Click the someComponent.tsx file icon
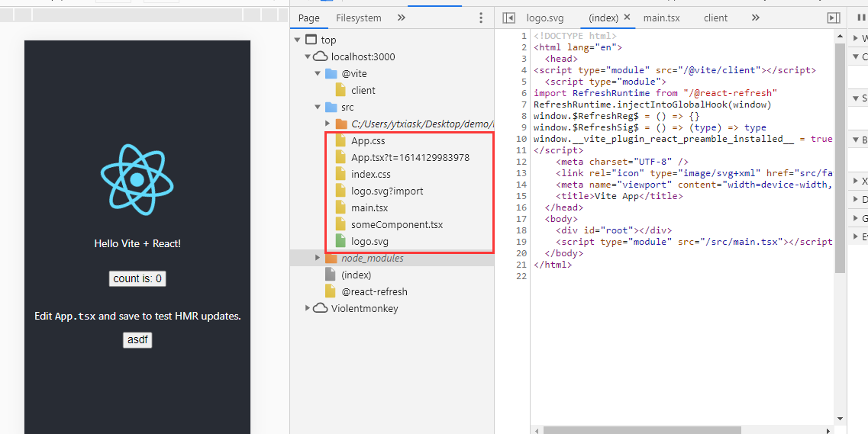This screenshot has width=868, height=434. (341, 224)
